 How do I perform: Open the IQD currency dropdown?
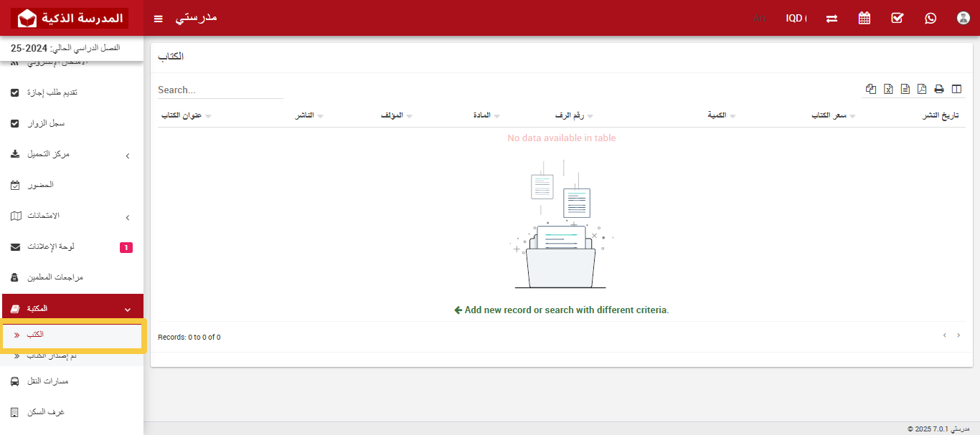796,18
